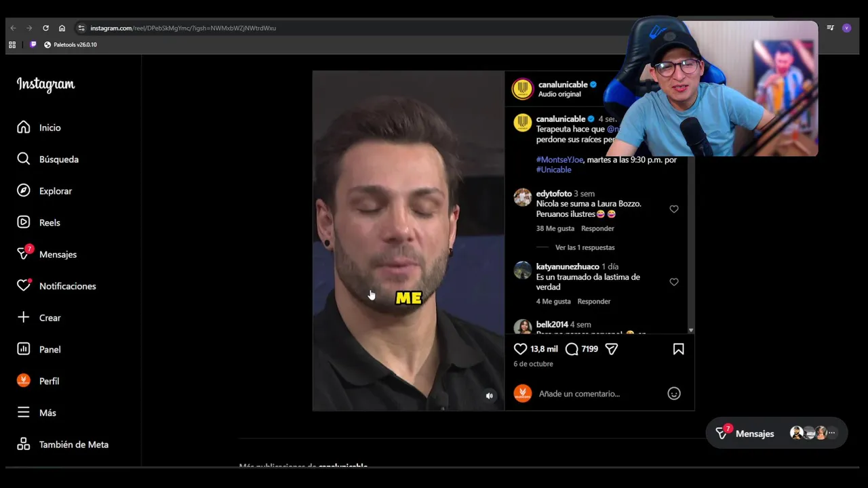Click the 13,8 mil likes count
This screenshot has height=488, width=868.
(544, 349)
